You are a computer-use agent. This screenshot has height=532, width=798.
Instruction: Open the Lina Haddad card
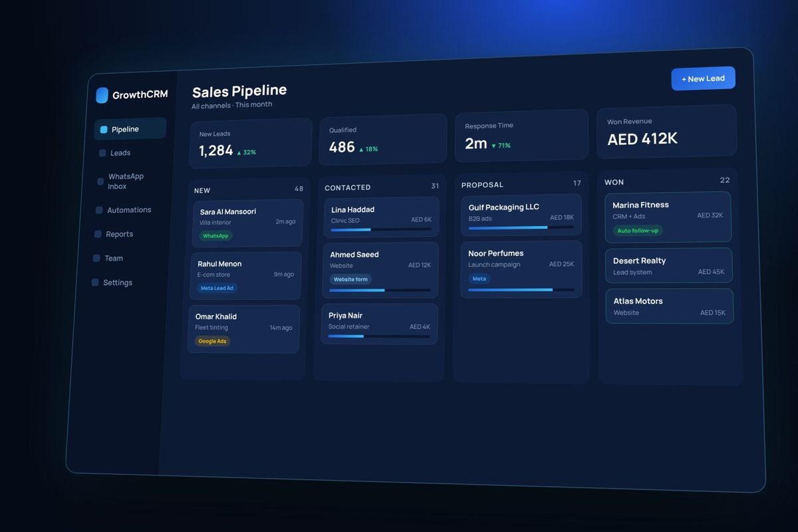pos(381,217)
